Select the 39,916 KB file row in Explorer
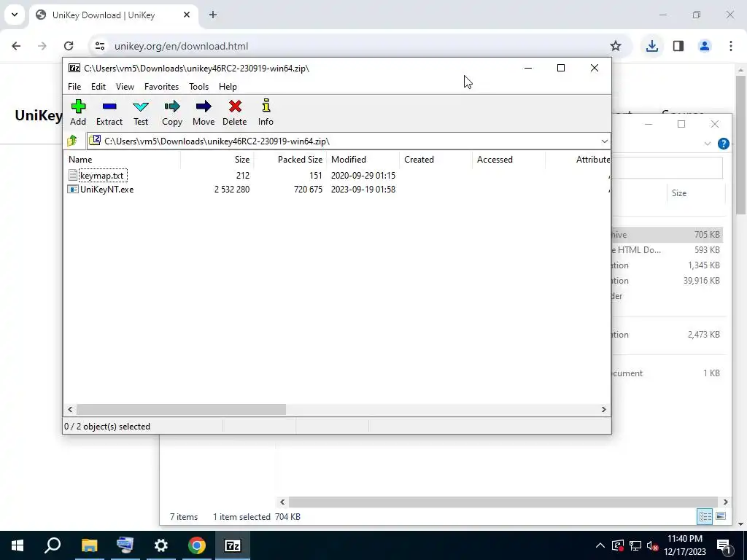The height and width of the screenshot is (560, 747). point(667,281)
